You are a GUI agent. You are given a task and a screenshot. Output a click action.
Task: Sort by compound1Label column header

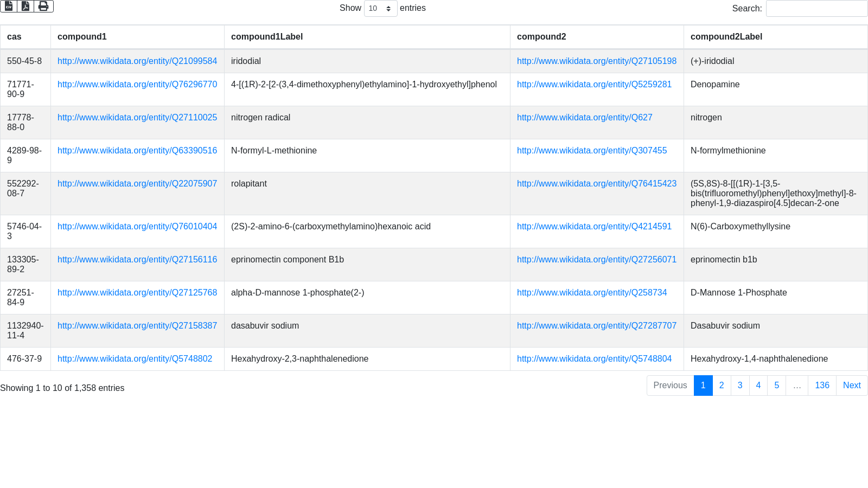click(x=267, y=37)
